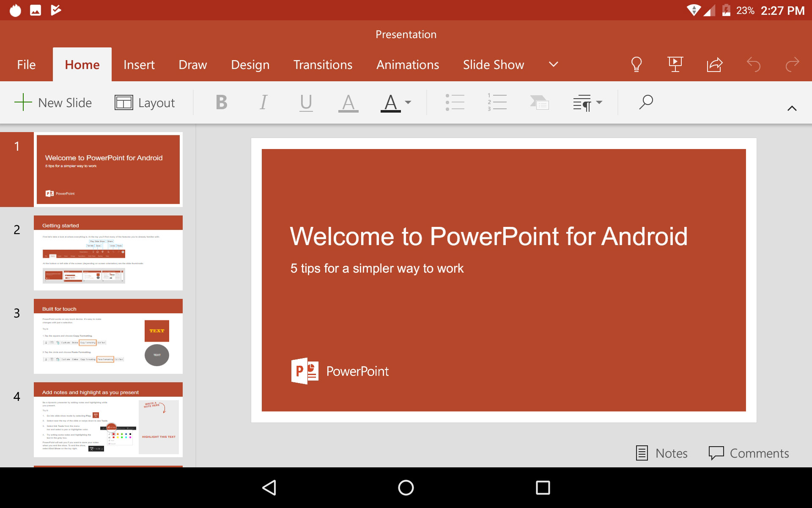
Task: Select the Getting started slide thumbnail
Action: tap(108, 253)
